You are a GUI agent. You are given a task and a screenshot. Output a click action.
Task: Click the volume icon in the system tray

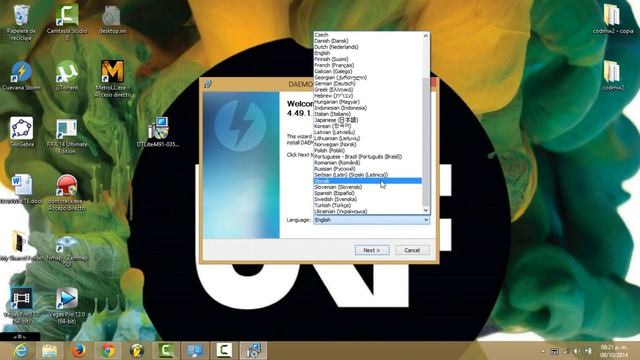[x=576, y=351]
